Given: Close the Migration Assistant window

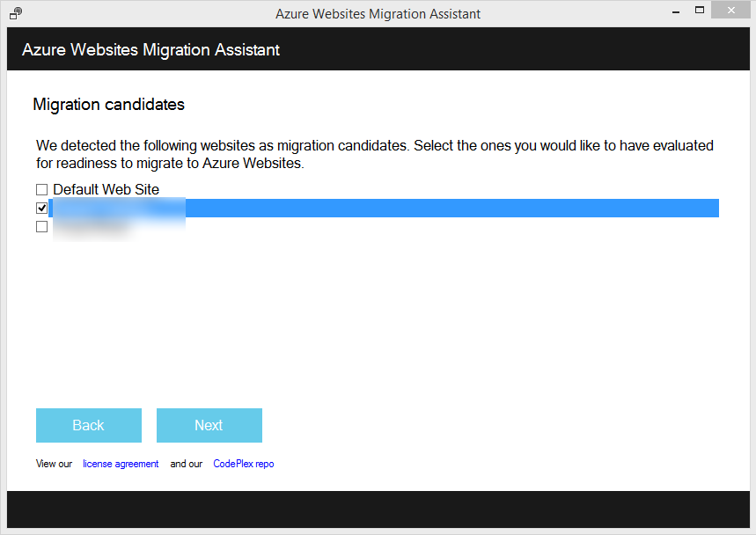Looking at the screenshot, I should [731, 11].
